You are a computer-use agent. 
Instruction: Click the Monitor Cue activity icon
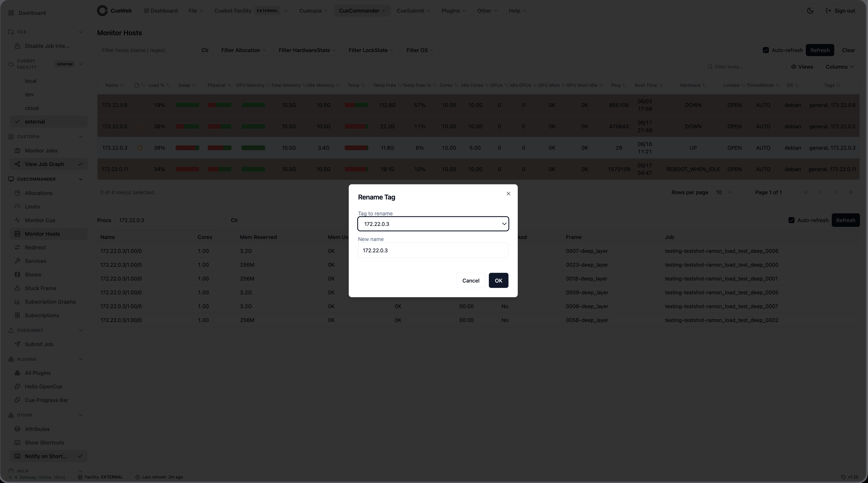pos(18,220)
